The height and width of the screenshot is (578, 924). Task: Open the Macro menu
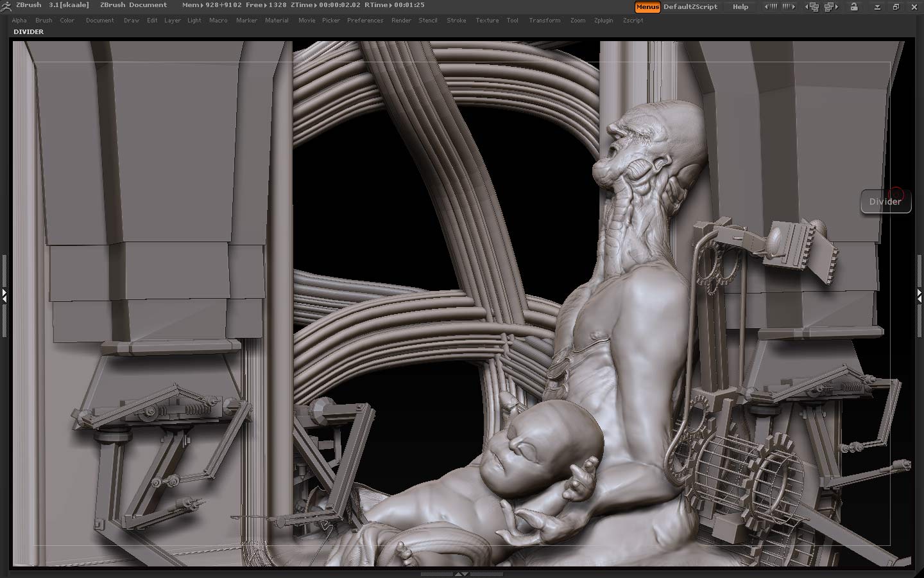click(218, 21)
